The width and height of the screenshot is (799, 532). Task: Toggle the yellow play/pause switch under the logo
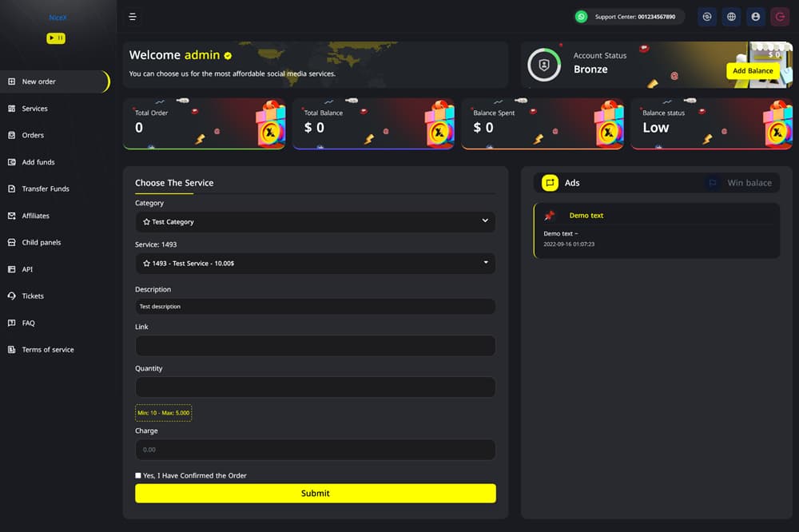coord(56,38)
